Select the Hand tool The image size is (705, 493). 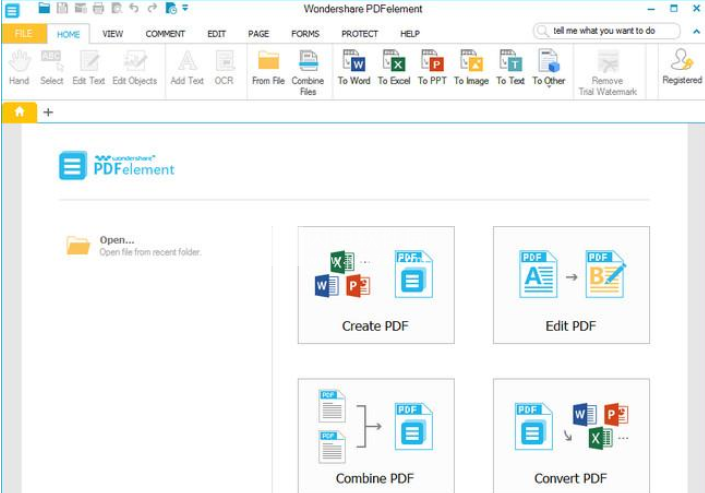[19, 68]
